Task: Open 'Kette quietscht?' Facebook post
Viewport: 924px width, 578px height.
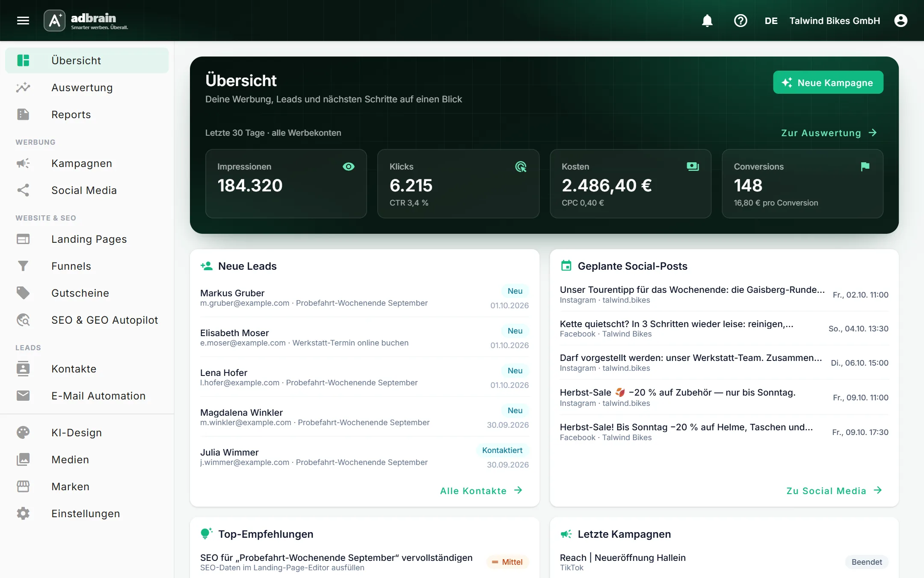Action: click(724, 328)
